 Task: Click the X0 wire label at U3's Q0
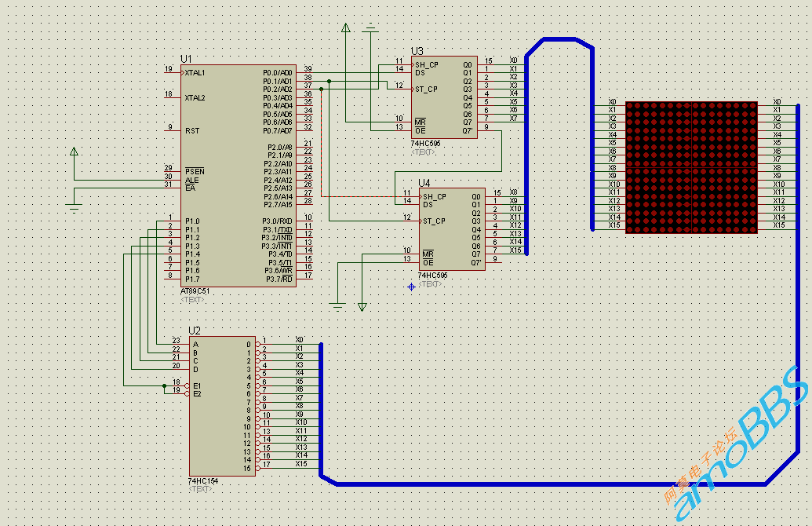pos(513,60)
